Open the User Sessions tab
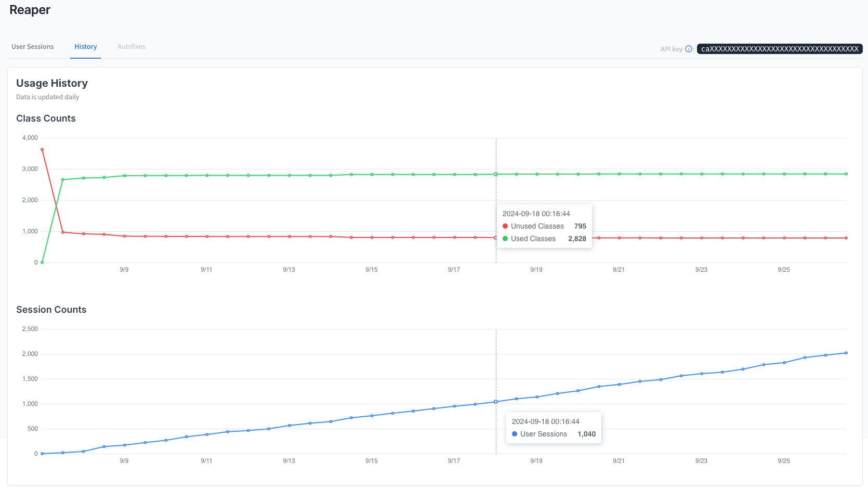The width and height of the screenshot is (868, 490). coord(33,47)
